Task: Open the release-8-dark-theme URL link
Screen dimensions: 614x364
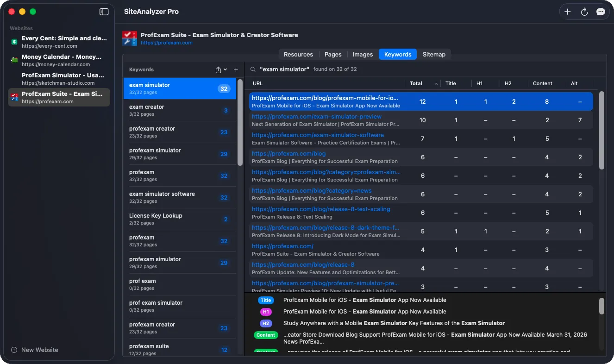Action: pyautogui.click(x=326, y=227)
